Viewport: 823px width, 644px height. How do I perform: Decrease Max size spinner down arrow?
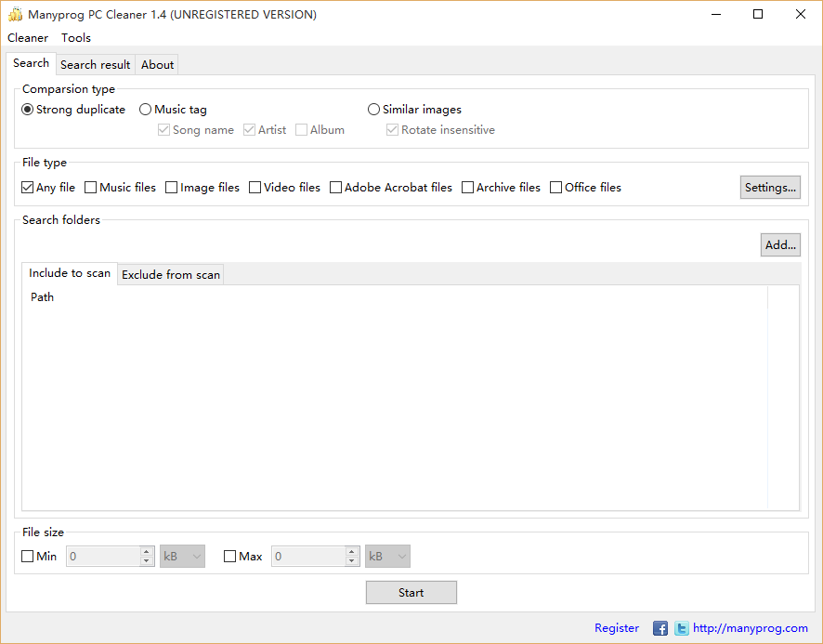pos(352,561)
